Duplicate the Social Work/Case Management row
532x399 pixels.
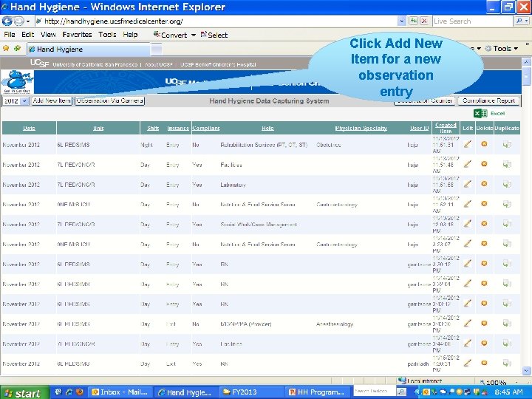507,224
